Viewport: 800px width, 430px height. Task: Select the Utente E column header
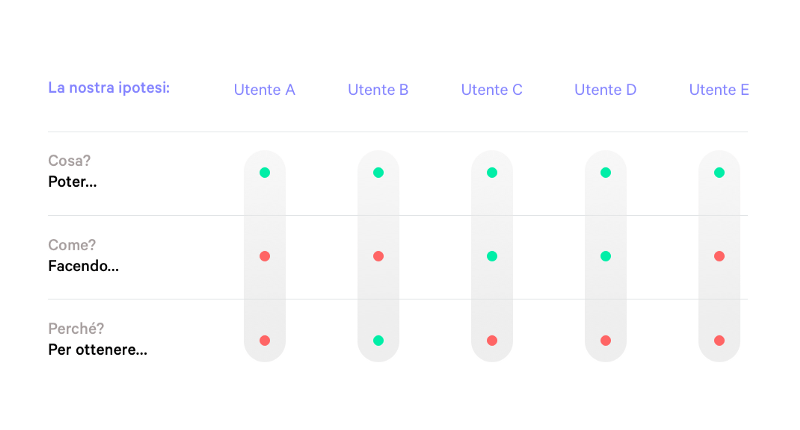[x=719, y=90]
